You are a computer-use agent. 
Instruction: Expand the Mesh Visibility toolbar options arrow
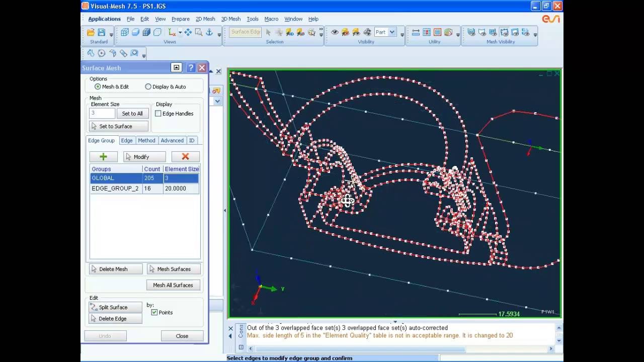pyautogui.click(x=535, y=35)
